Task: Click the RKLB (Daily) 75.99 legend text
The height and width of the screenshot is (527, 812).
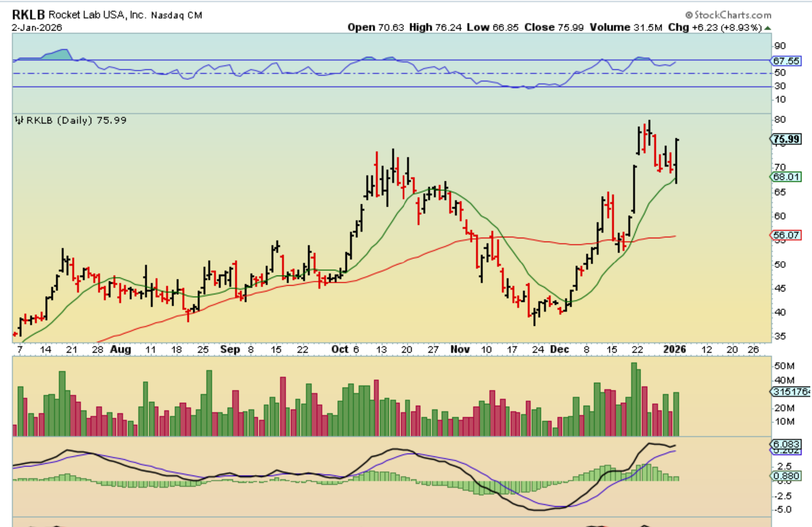Action: [76, 120]
